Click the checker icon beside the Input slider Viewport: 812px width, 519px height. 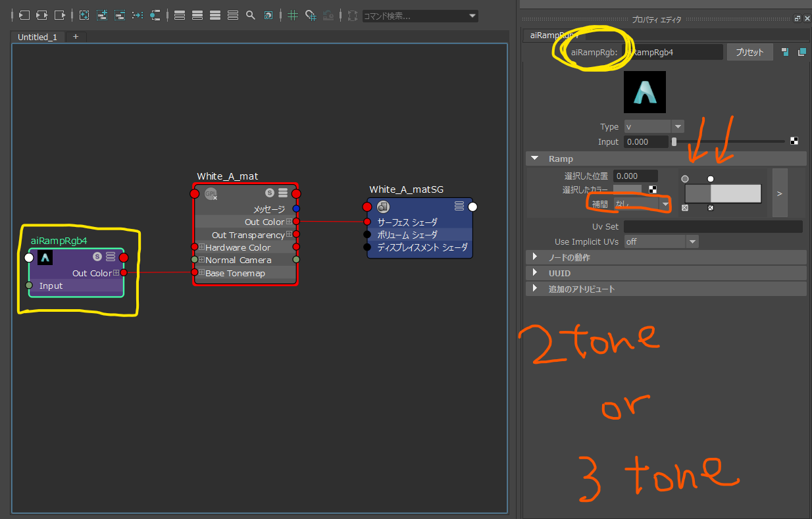794,140
